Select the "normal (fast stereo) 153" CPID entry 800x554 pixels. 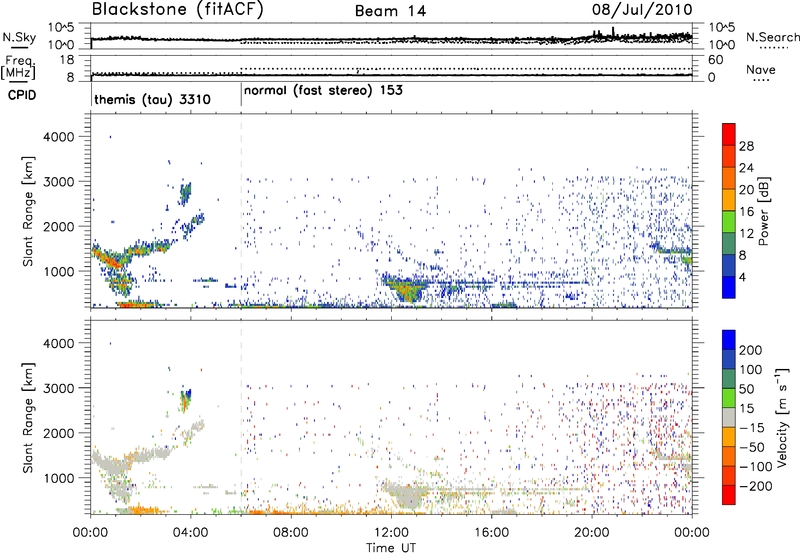[x=323, y=90]
